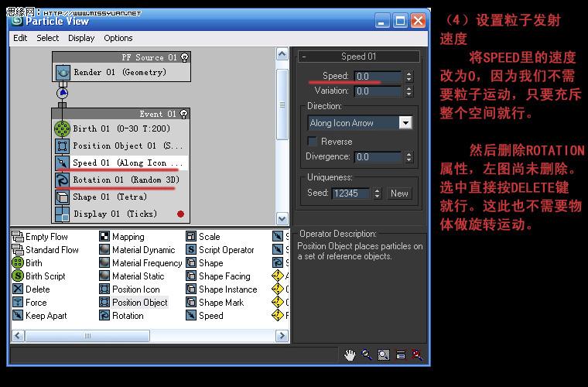Click Display 01 red color dot

click(180, 214)
